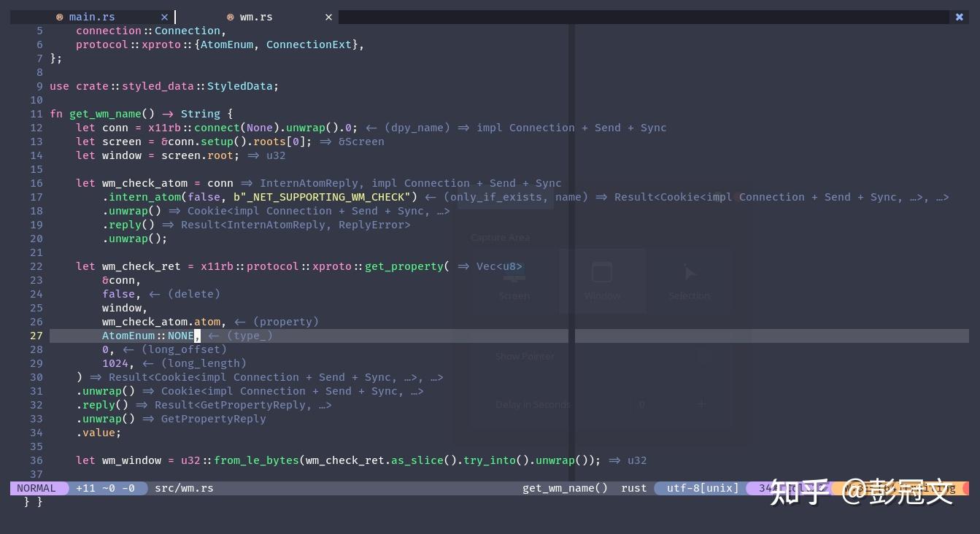Image resolution: width=980 pixels, height=534 pixels.
Task: Click the modified-file circle icon on main.rs tab
Action: click(x=59, y=17)
